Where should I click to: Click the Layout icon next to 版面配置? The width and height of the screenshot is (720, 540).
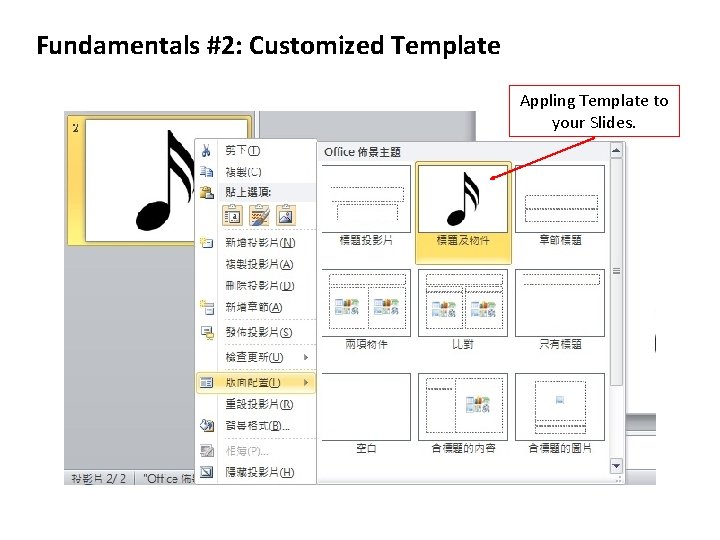point(207,382)
